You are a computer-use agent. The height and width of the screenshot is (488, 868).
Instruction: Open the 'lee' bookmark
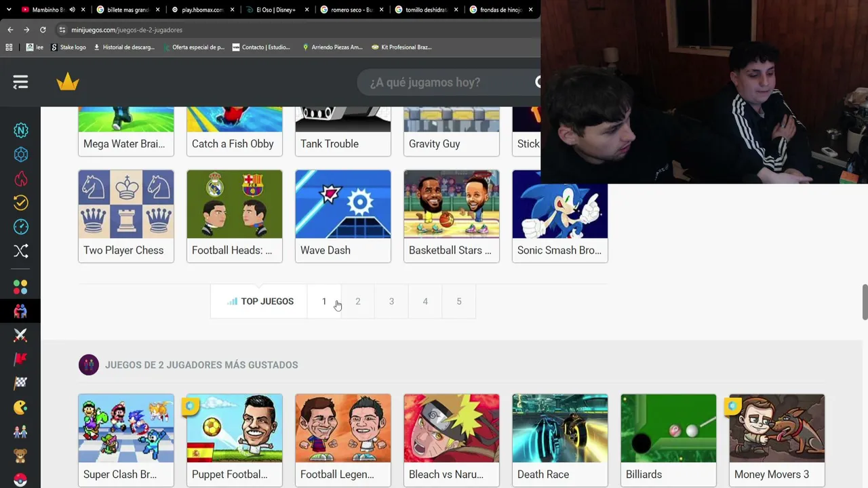35,47
